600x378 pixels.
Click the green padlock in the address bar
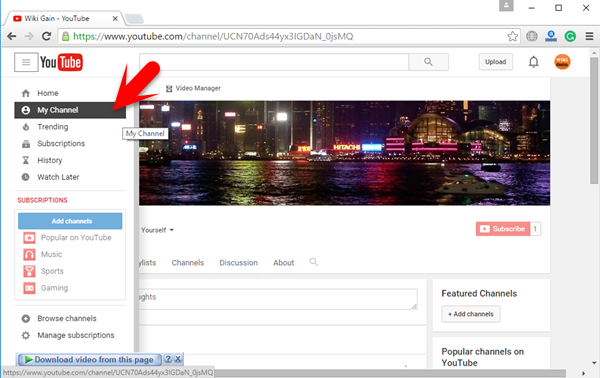coord(65,36)
